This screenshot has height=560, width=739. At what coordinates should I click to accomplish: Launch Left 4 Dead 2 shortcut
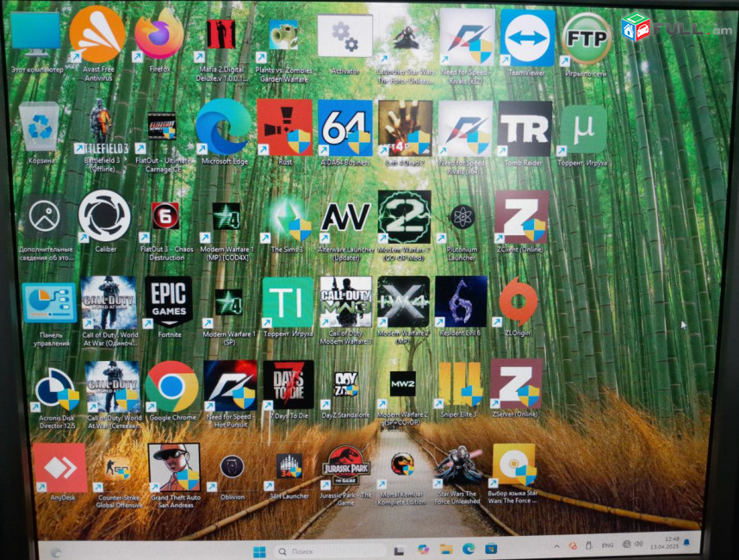406,128
